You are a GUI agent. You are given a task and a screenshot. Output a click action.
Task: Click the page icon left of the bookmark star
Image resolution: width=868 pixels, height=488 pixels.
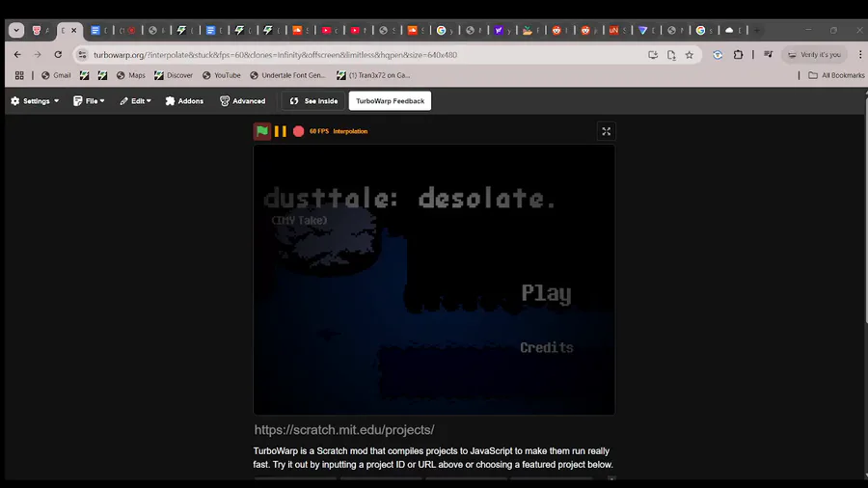point(671,55)
